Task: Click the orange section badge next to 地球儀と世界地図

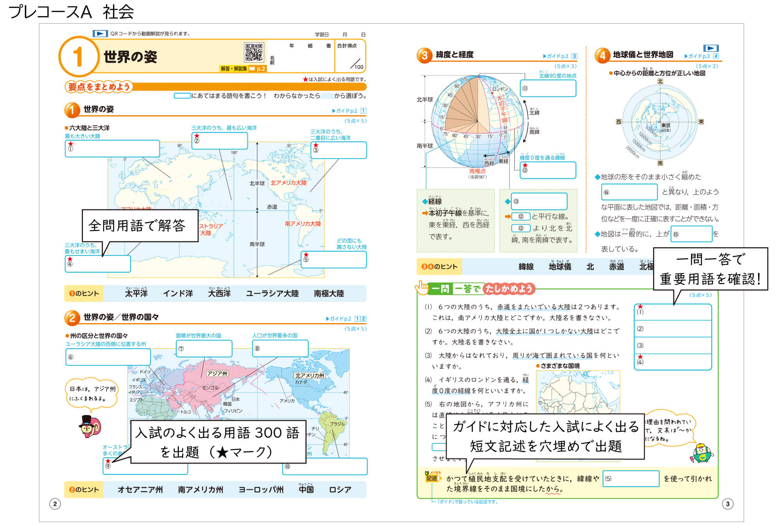Action: tap(602, 56)
